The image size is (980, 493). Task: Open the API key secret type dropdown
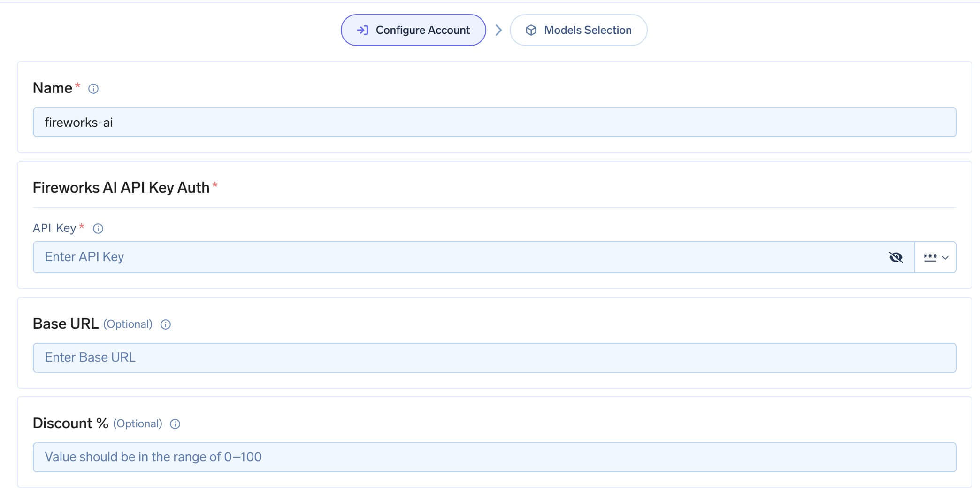[x=935, y=257]
